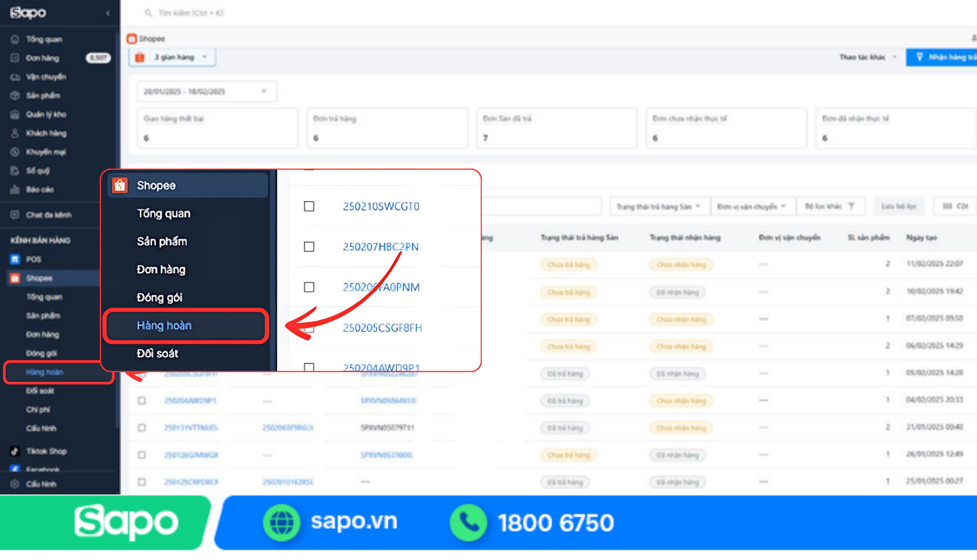
Task: Click the Shopee icon in the page header
Action: pyautogui.click(x=132, y=39)
